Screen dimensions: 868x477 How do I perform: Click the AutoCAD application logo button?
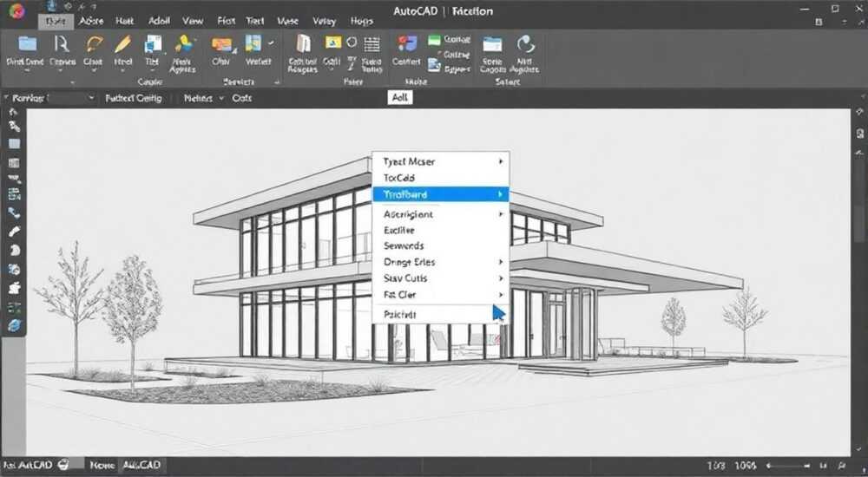click(16, 11)
